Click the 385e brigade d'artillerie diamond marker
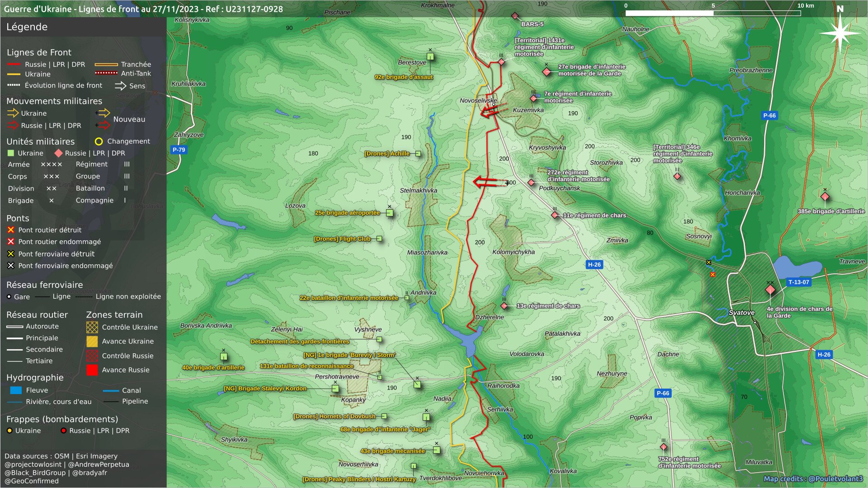The height and width of the screenshot is (488, 868). point(825,197)
